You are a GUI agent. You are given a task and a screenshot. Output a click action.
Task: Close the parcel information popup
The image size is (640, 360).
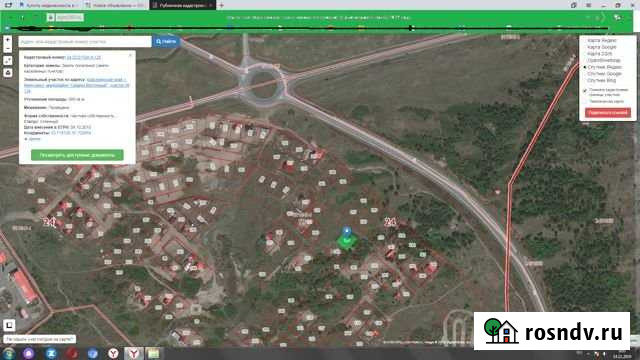[131, 55]
